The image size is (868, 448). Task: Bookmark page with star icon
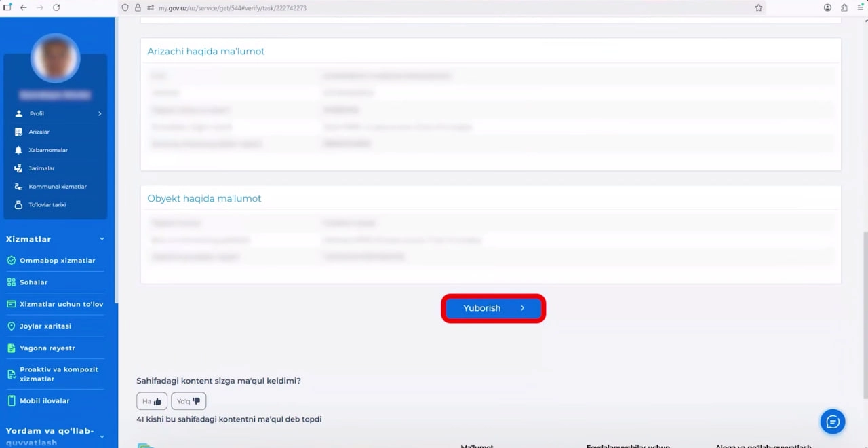759,7
